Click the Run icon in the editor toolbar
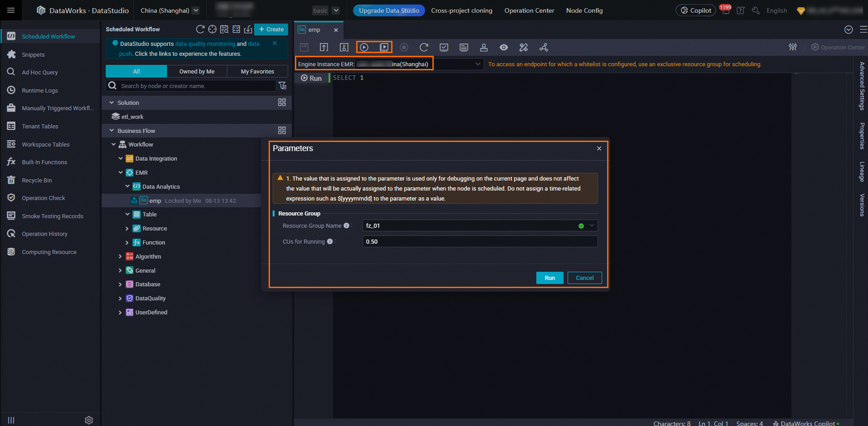Screen dimensions: 868x426 click(364, 47)
